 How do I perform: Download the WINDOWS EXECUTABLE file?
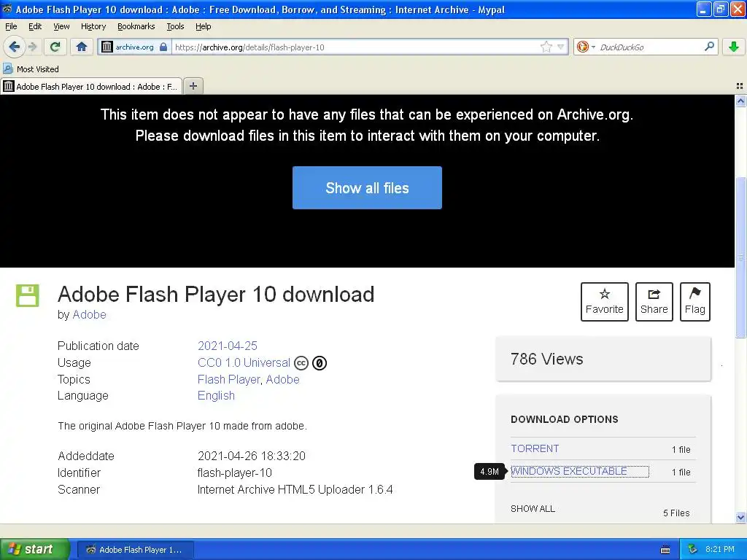pyautogui.click(x=569, y=471)
